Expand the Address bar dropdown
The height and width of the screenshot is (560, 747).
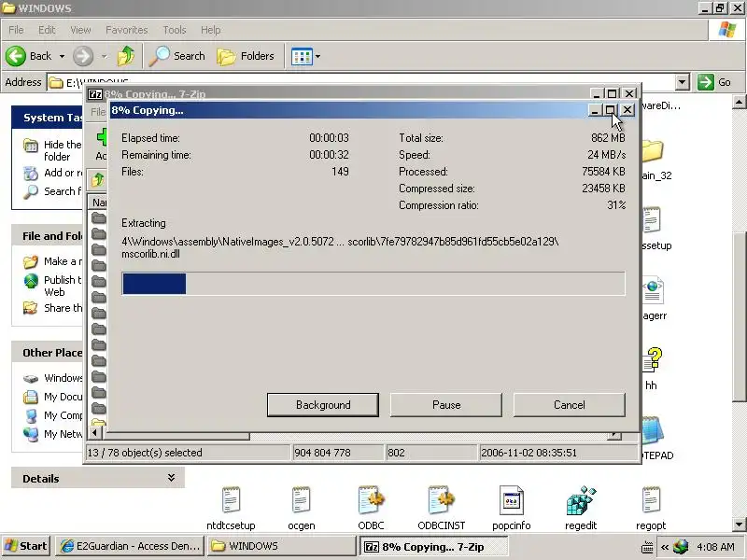coord(683,82)
